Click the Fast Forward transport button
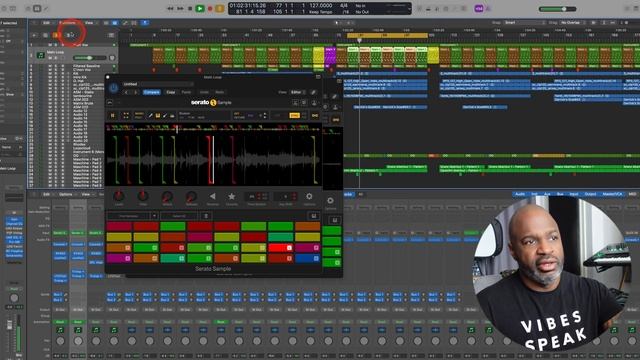Viewport: 640px width, 360px height. pos(180,8)
